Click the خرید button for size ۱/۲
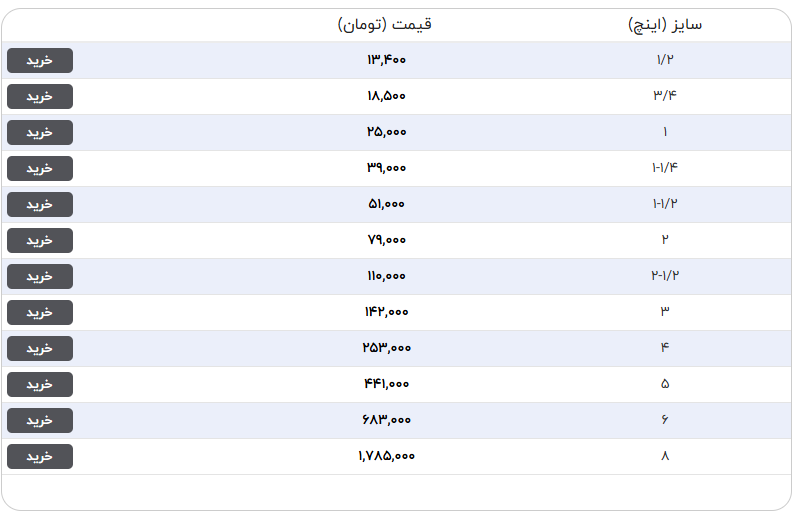800x511 pixels. (40, 61)
